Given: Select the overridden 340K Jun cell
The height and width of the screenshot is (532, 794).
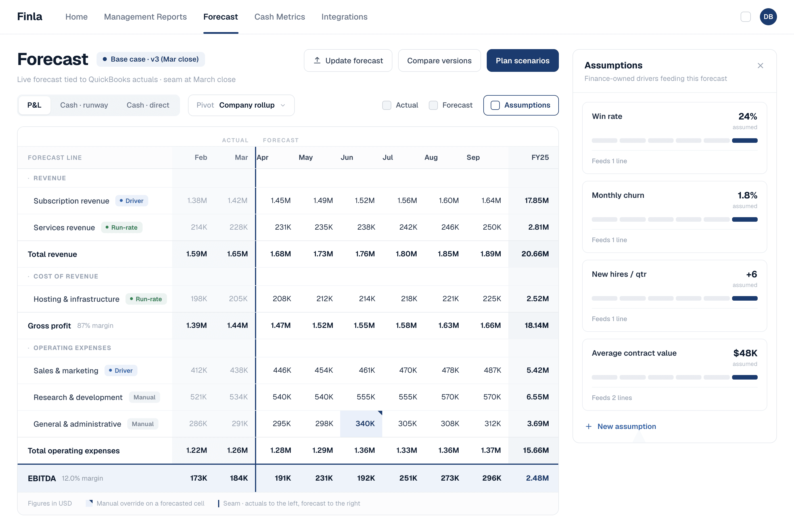Looking at the screenshot, I should coord(362,424).
